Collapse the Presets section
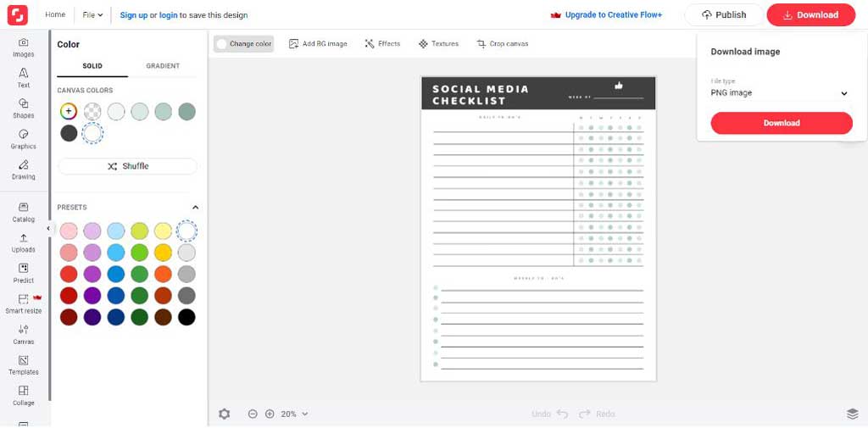The height and width of the screenshot is (428, 868). pyautogui.click(x=195, y=208)
